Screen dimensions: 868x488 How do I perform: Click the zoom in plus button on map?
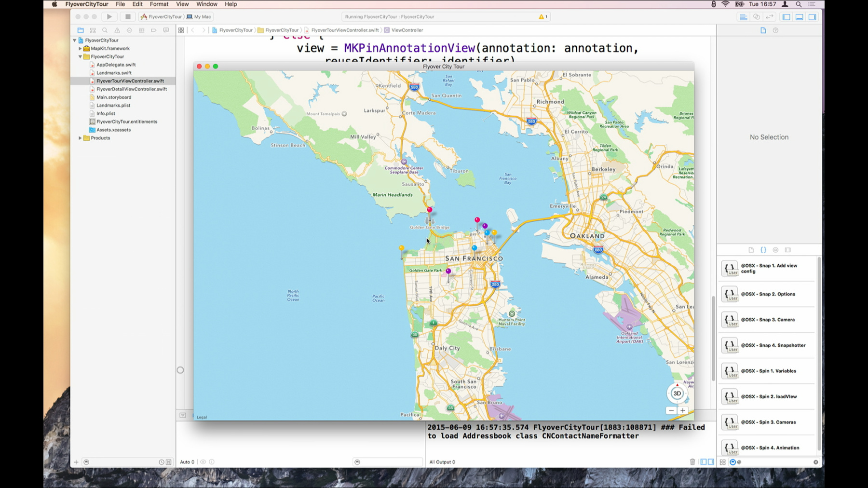683,410
